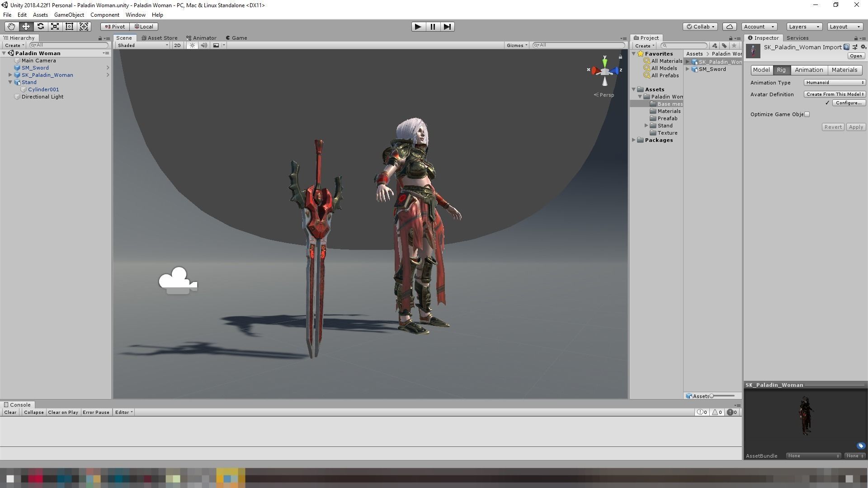This screenshot has height=488, width=868.
Task: Open the Humanoid Animation Type dropdown
Action: [x=834, y=82]
